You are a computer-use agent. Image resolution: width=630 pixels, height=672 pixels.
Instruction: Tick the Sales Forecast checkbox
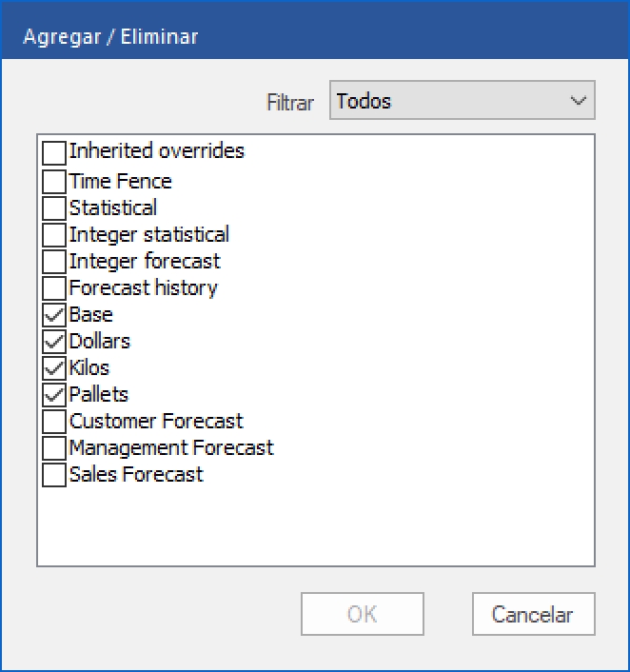[x=54, y=475]
